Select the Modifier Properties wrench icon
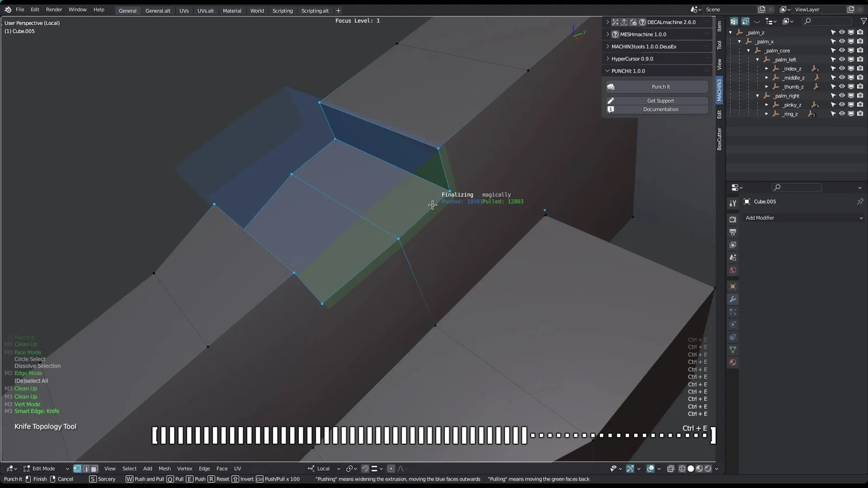This screenshot has height=488, width=868. click(733, 299)
